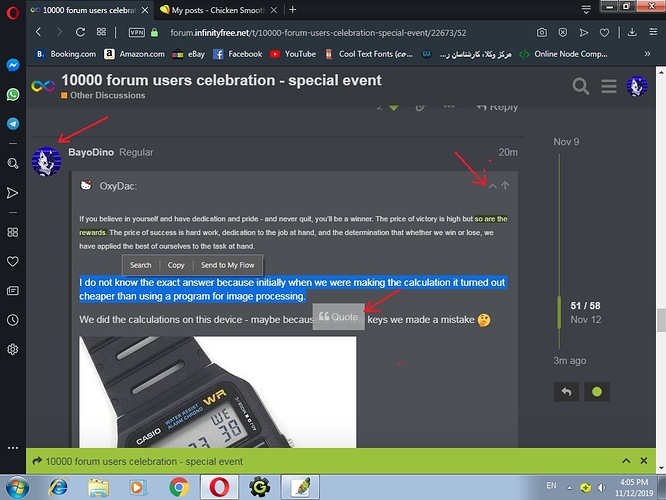
Task: Open the downloads panel
Action: coord(632,32)
